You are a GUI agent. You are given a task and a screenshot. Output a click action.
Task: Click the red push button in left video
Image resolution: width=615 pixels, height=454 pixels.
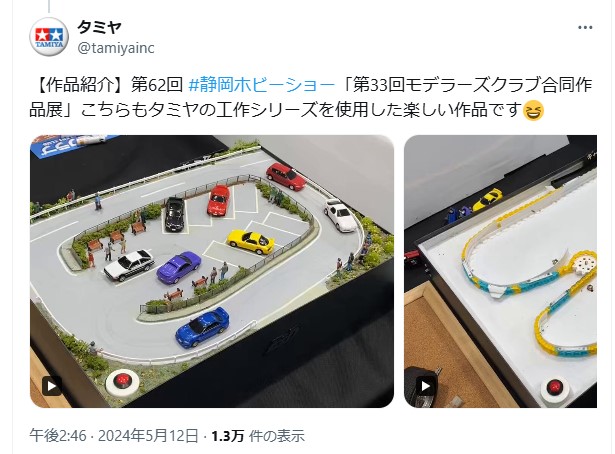click(x=122, y=380)
